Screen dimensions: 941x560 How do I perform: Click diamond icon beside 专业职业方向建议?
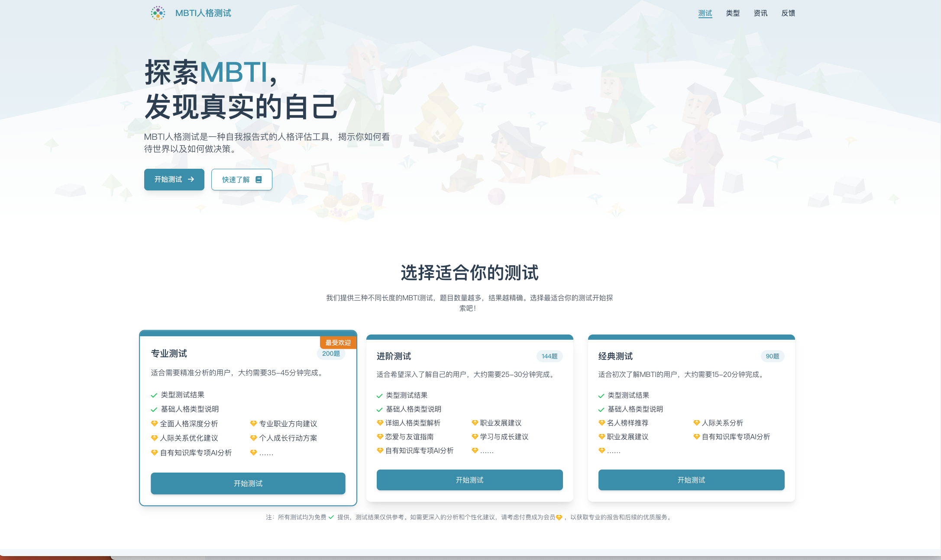(253, 424)
